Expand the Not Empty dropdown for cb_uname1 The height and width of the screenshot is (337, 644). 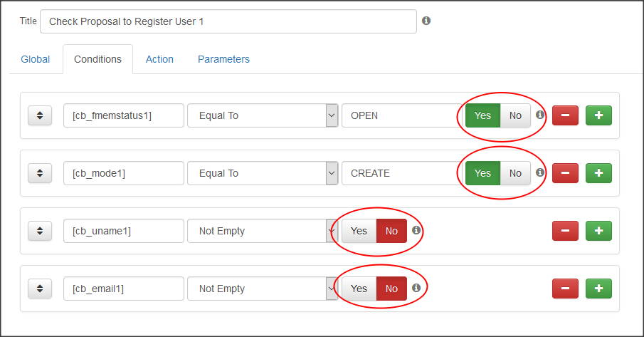point(262,231)
